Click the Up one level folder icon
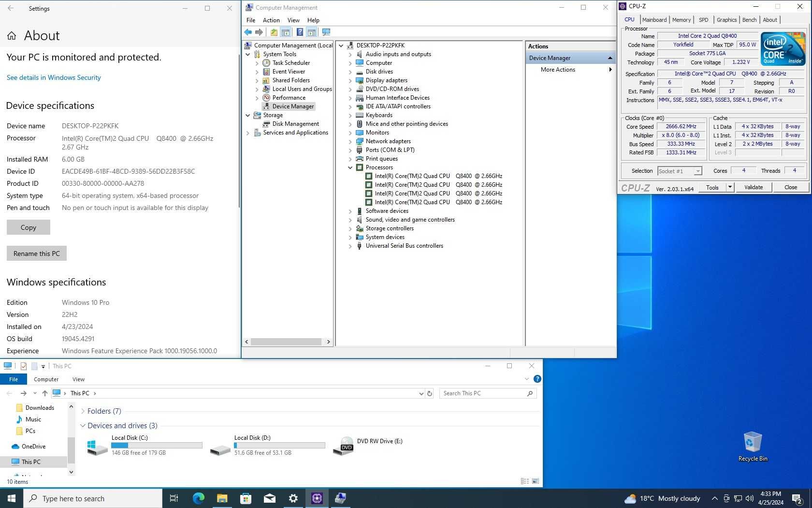812x508 pixels. [x=274, y=32]
